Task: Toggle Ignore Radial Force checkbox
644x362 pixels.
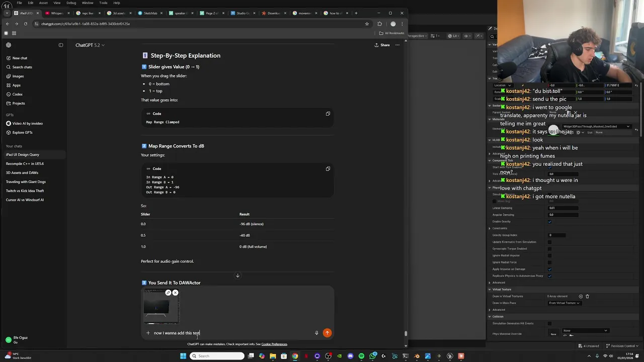Action: coord(549,262)
